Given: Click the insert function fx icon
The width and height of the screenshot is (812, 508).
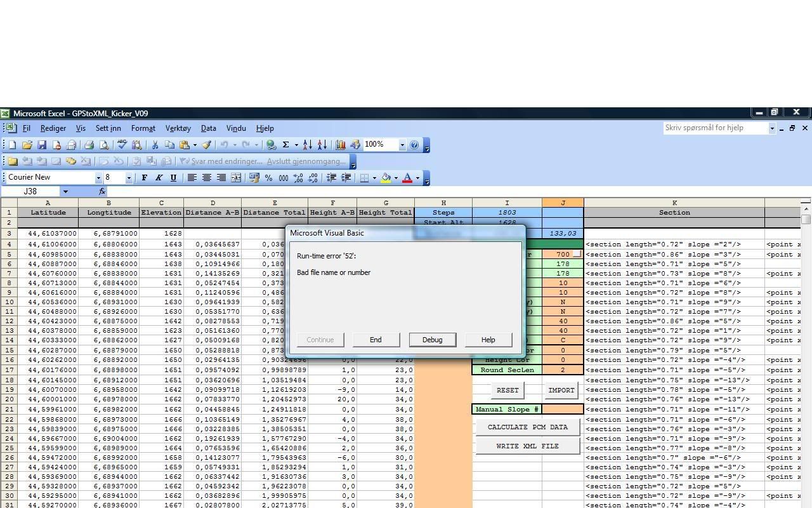Looking at the screenshot, I should click(x=102, y=191).
